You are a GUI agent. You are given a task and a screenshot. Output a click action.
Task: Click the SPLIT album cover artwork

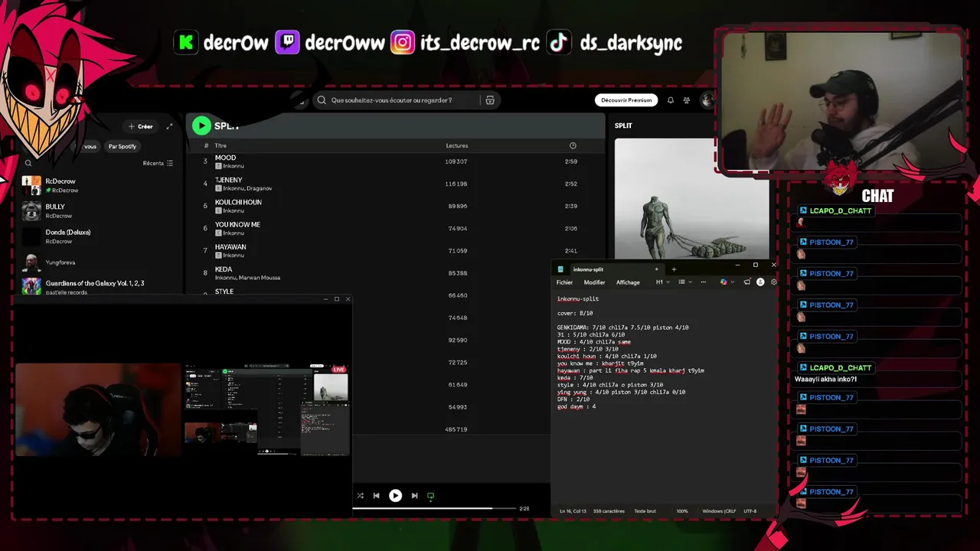pos(691,199)
